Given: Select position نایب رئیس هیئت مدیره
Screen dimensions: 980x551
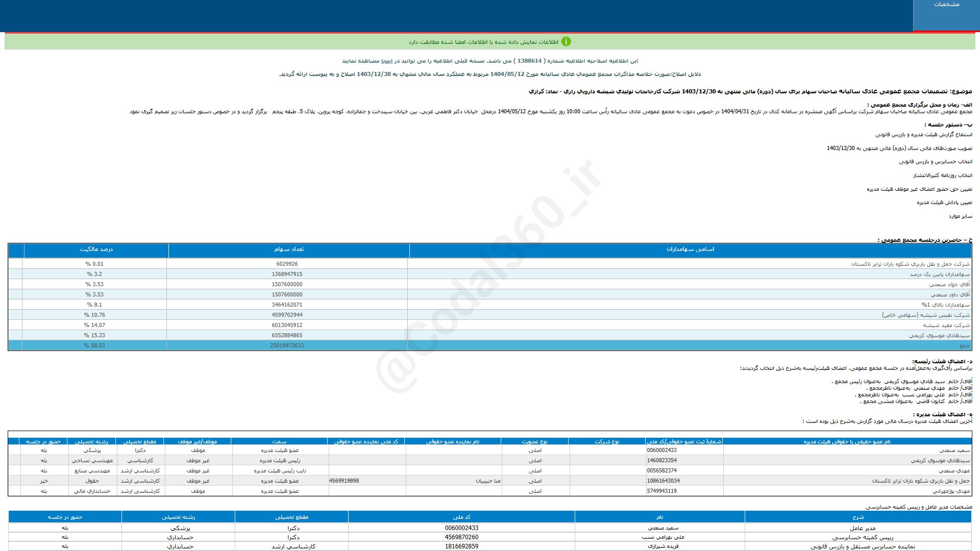Looking at the screenshot, I should click(x=280, y=471).
